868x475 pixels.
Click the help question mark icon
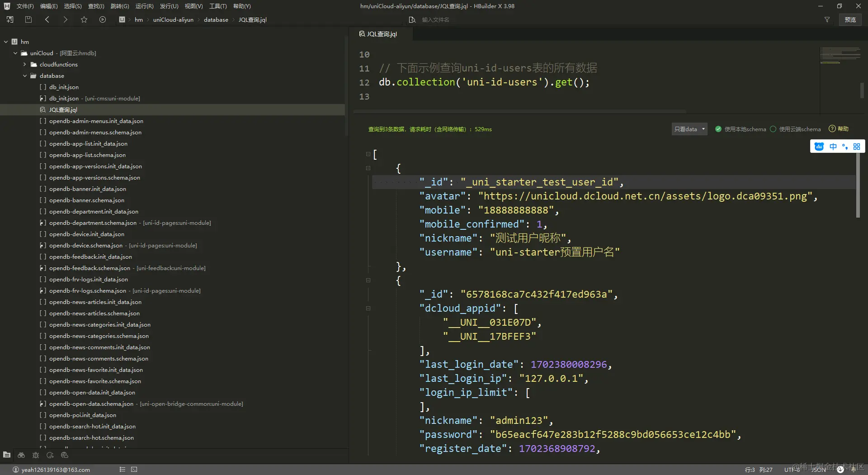point(832,129)
